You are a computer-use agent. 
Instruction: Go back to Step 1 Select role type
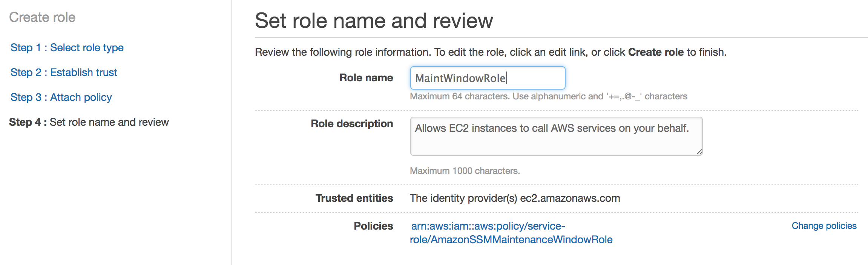click(x=67, y=48)
